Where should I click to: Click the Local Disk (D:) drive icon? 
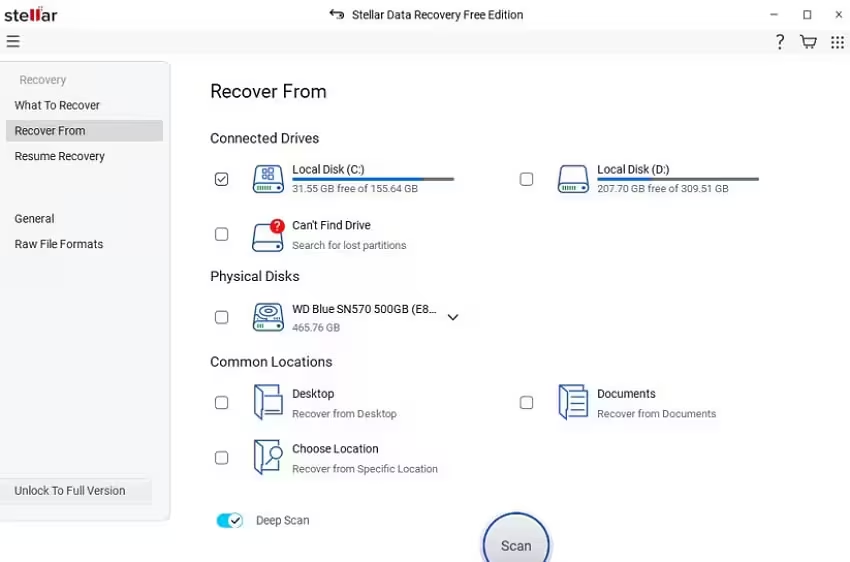click(x=573, y=179)
